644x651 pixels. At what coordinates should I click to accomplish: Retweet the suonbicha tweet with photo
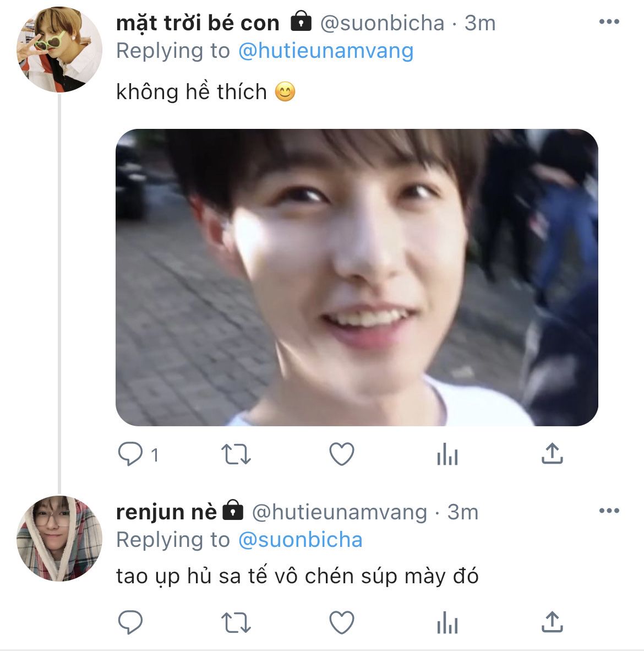pyautogui.click(x=236, y=454)
